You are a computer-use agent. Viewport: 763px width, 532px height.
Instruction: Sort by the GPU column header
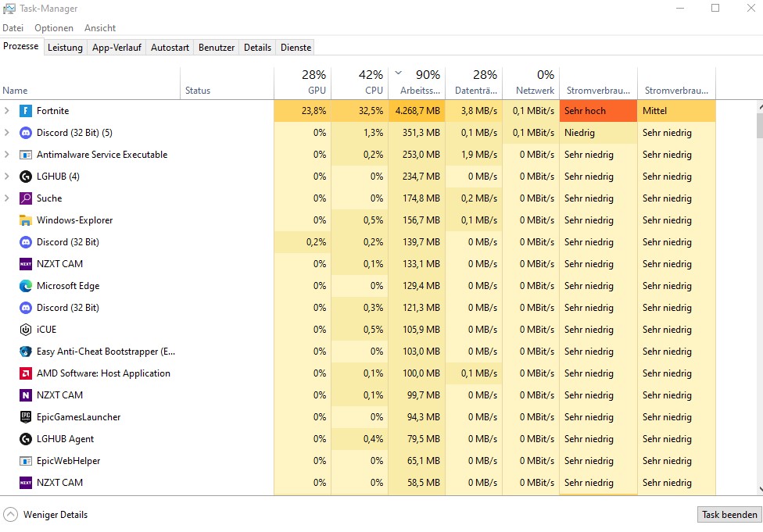point(303,83)
